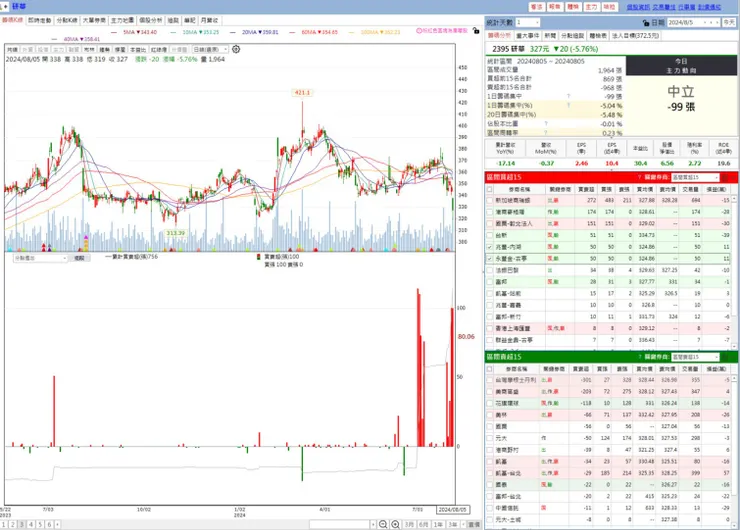Open 日線(還原) period dropdown
Screen dimensions: 740x530
click(x=210, y=50)
